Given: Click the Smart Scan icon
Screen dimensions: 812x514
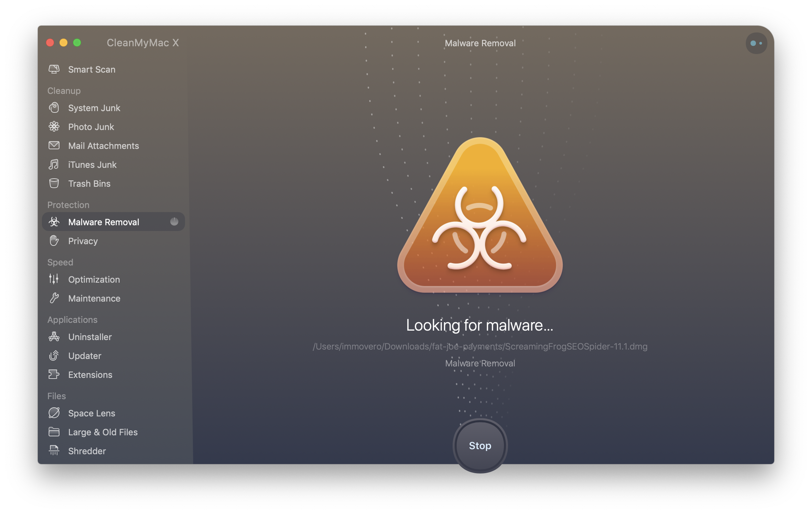Looking at the screenshot, I should pos(54,69).
